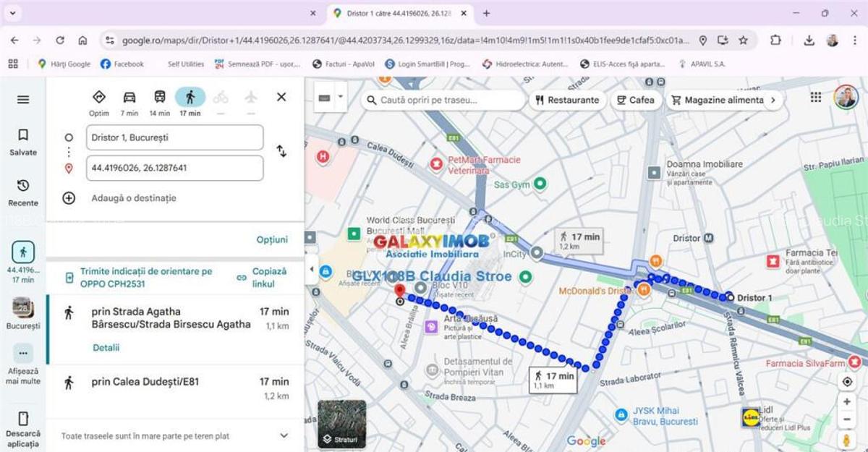Open the București recent item in sidebar
This screenshot has height=452, width=868.
coord(23,313)
